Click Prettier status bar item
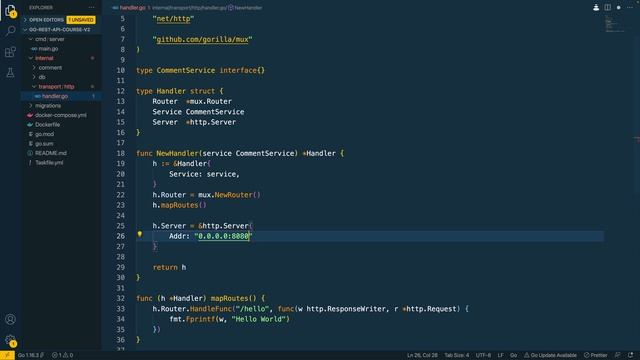 [x=596, y=355]
